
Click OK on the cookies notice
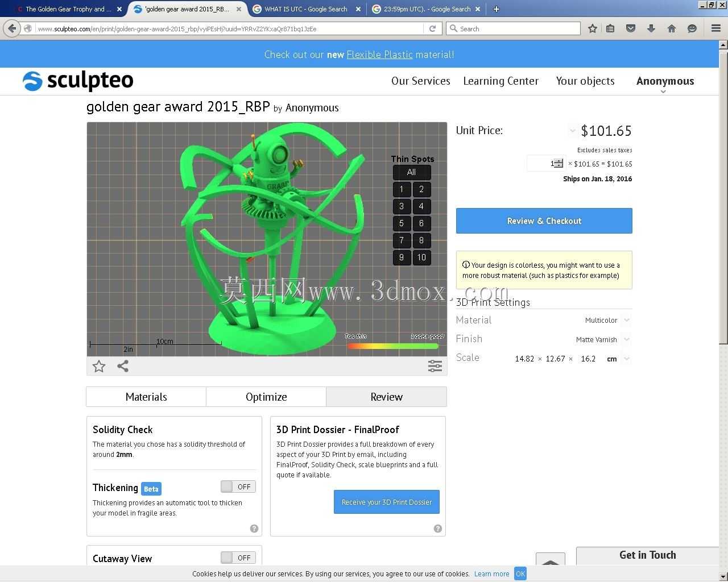520,573
